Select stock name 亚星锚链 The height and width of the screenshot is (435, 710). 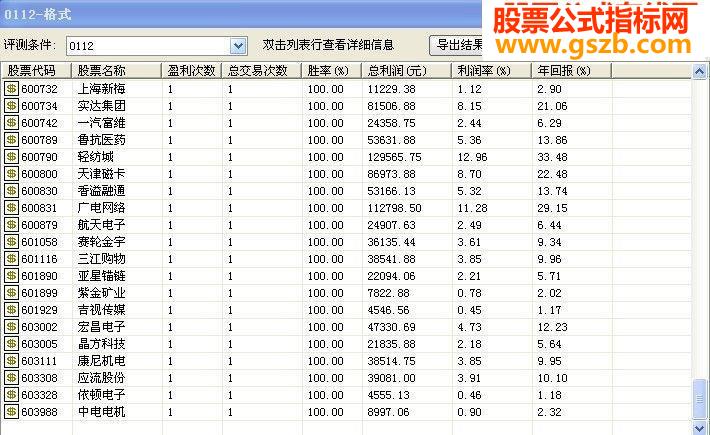coord(101,276)
